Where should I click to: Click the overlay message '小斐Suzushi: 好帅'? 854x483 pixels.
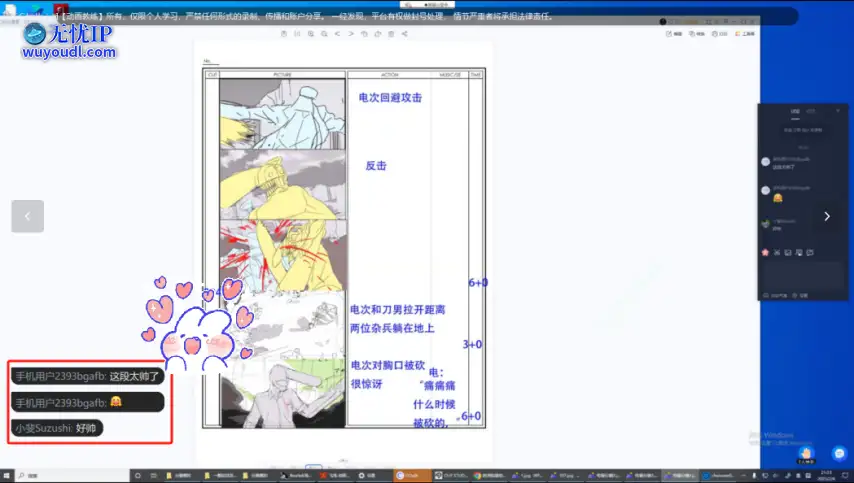click(57, 428)
